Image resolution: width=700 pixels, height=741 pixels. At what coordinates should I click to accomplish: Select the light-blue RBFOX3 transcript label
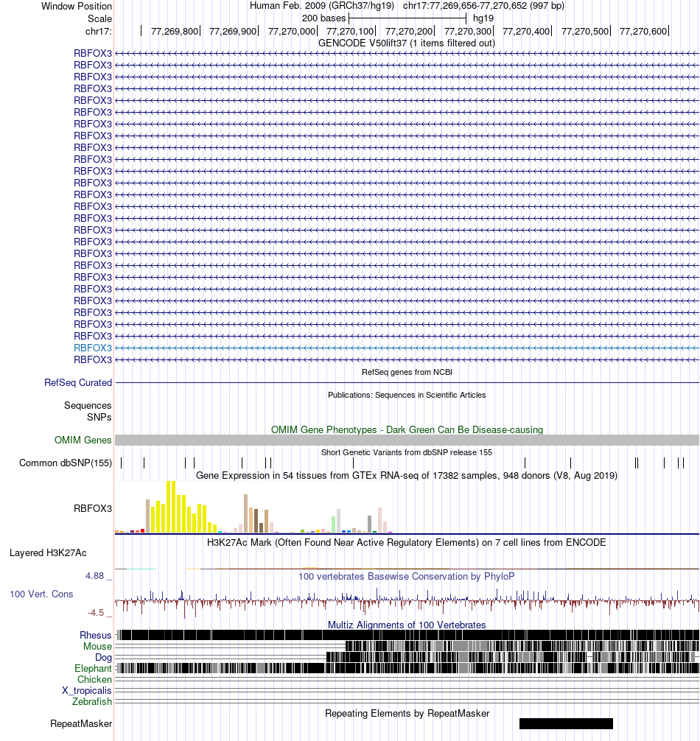point(93,348)
